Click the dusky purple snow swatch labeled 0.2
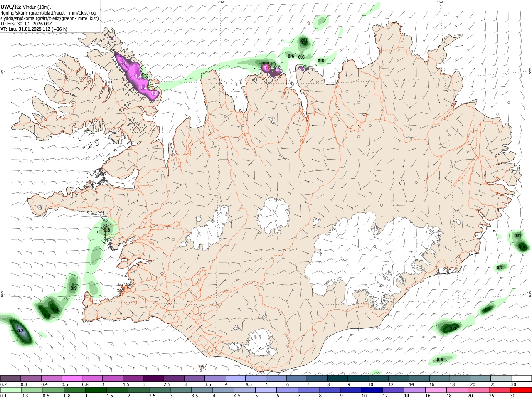 point(11,378)
